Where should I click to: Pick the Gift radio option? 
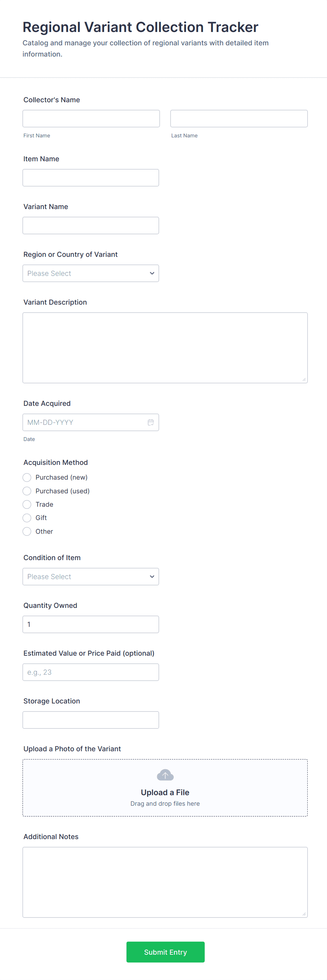pos(27,518)
